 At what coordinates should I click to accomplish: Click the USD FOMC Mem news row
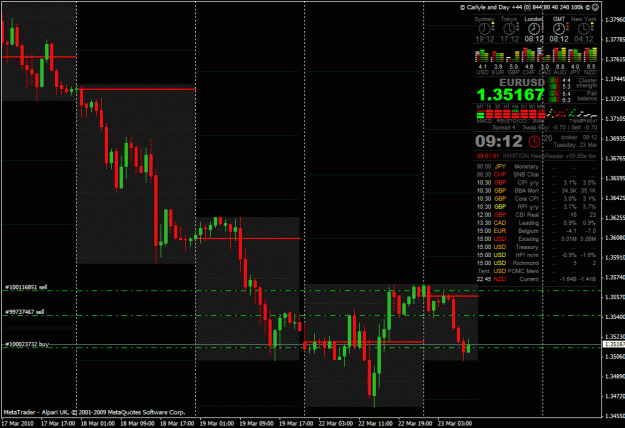click(x=536, y=271)
